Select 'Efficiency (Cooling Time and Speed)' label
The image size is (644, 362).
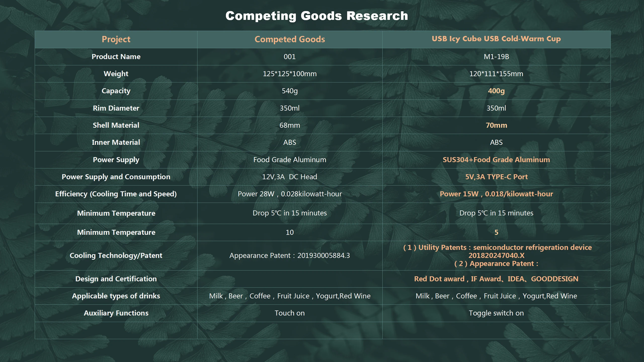[116, 194]
